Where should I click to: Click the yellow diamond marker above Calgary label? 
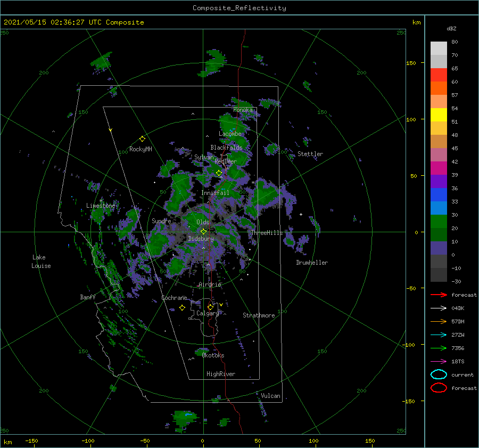pyautogui.click(x=210, y=307)
